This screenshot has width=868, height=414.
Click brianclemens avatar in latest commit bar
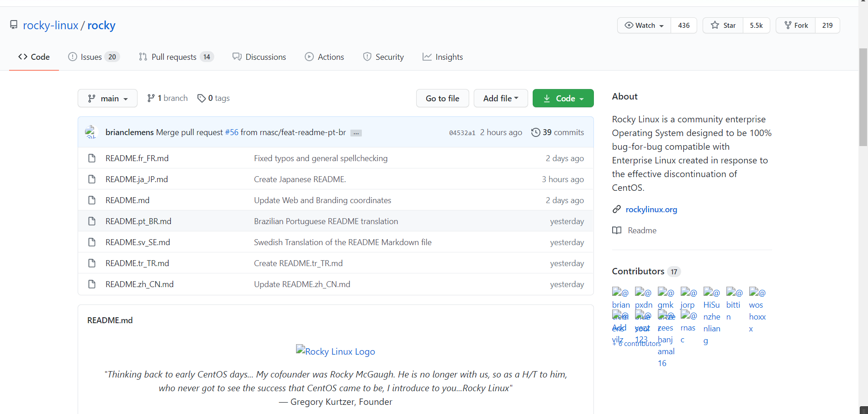click(x=91, y=132)
